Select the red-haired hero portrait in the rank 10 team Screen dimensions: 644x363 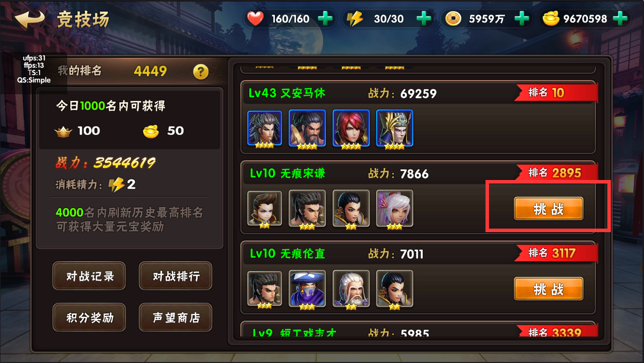(x=351, y=128)
